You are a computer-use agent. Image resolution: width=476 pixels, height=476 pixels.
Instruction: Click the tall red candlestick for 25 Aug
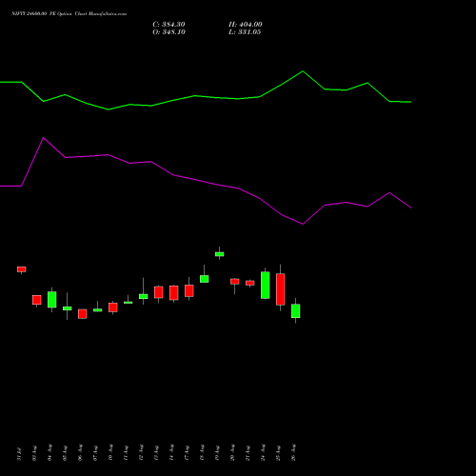coord(281,289)
